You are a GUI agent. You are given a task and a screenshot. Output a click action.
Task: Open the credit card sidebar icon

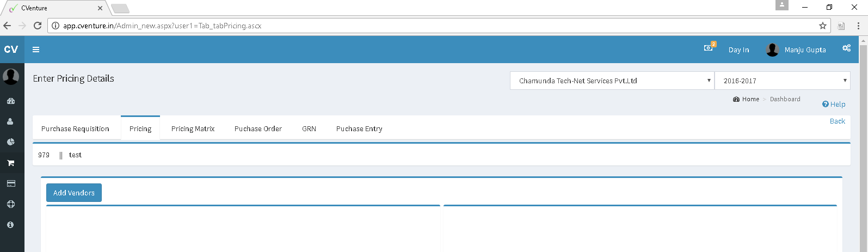click(10, 183)
